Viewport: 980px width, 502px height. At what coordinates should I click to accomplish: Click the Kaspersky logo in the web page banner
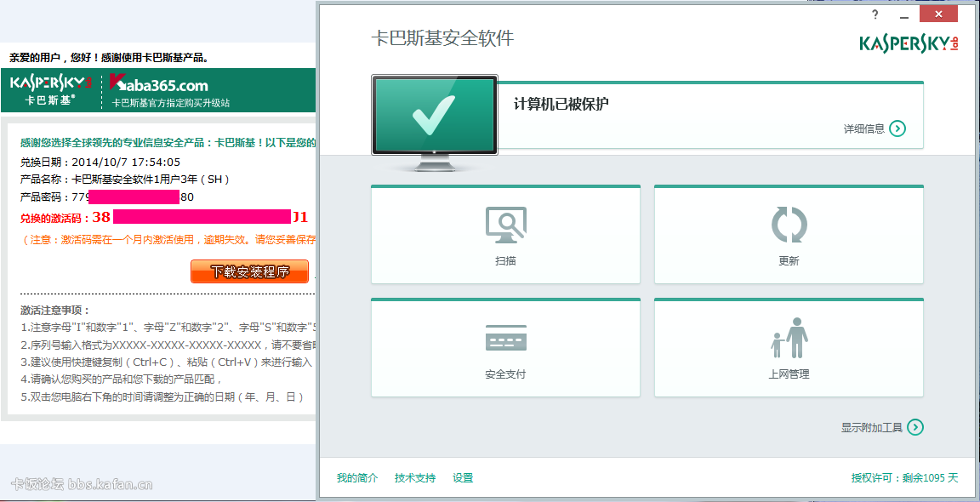click(51, 90)
